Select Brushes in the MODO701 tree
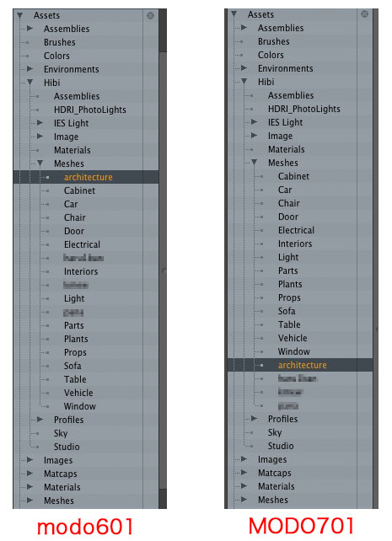This screenshot has height=541, width=392. [274, 41]
